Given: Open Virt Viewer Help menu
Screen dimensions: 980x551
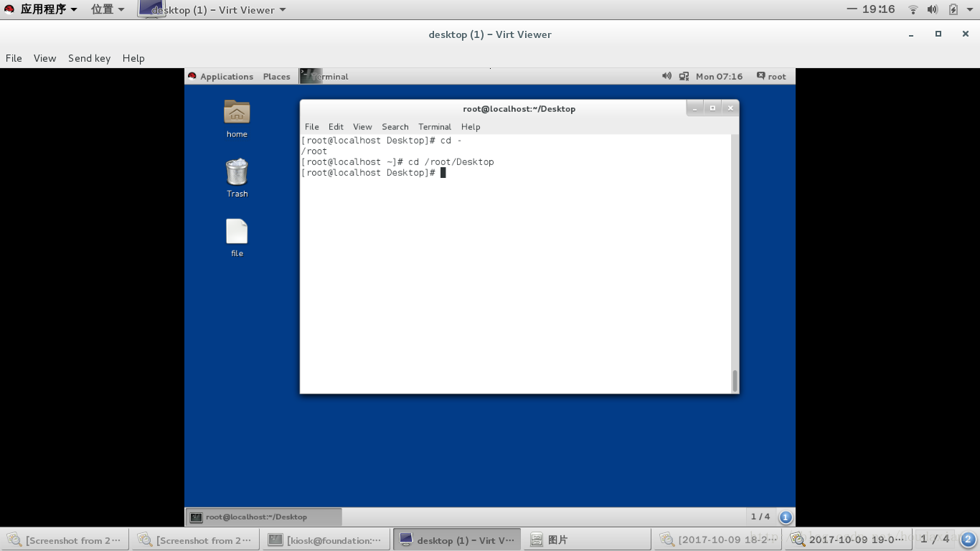Looking at the screenshot, I should coord(133,58).
